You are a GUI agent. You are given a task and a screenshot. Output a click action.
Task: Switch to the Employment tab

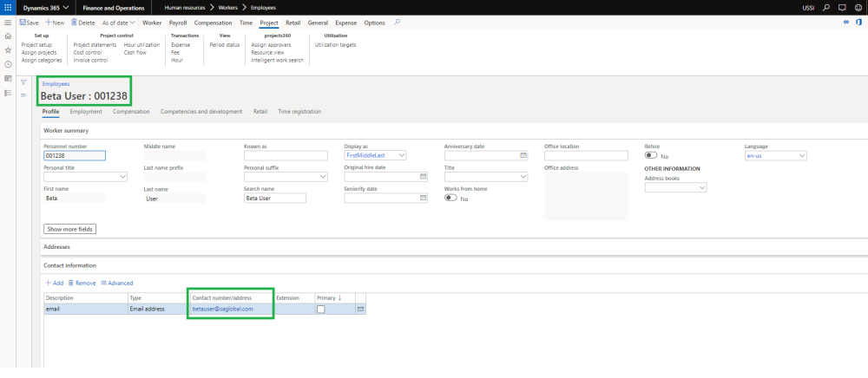tap(86, 112)
